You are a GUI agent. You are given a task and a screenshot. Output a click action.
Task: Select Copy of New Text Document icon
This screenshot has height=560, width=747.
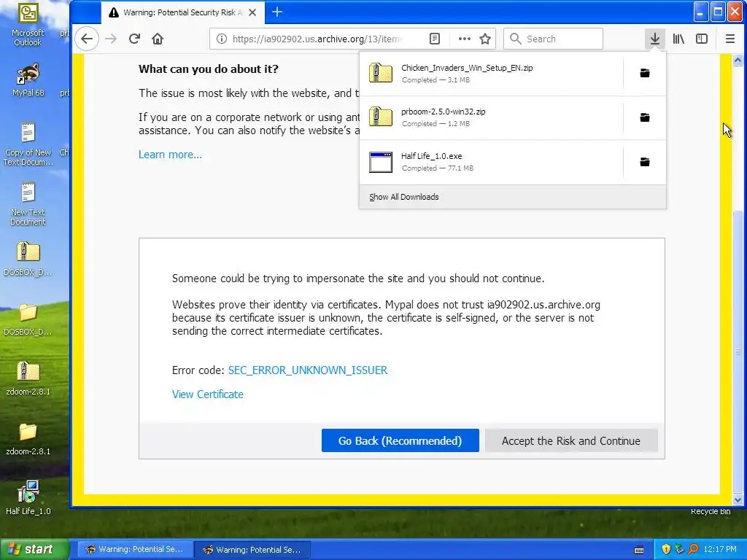click(x=28, y=144)
